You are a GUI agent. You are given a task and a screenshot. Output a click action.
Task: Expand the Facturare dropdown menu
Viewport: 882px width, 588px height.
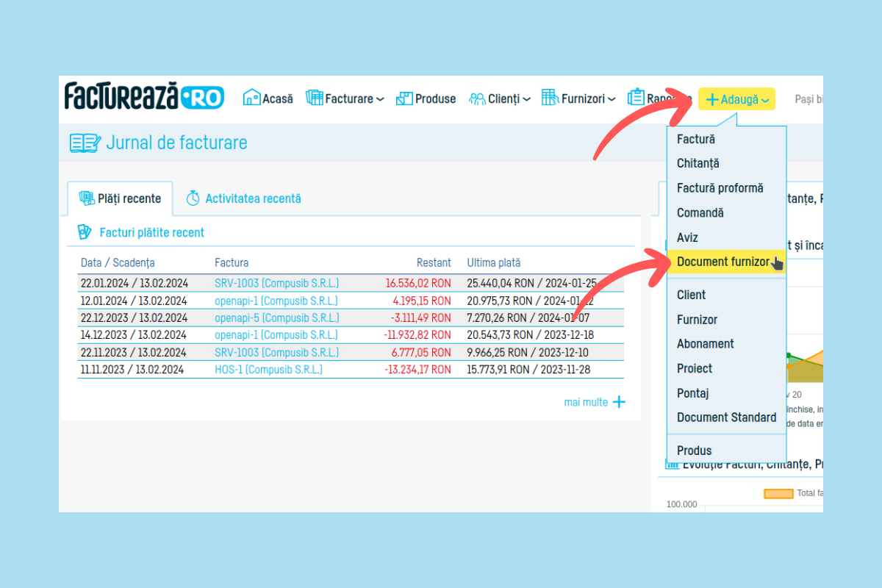tap(380, 99)
